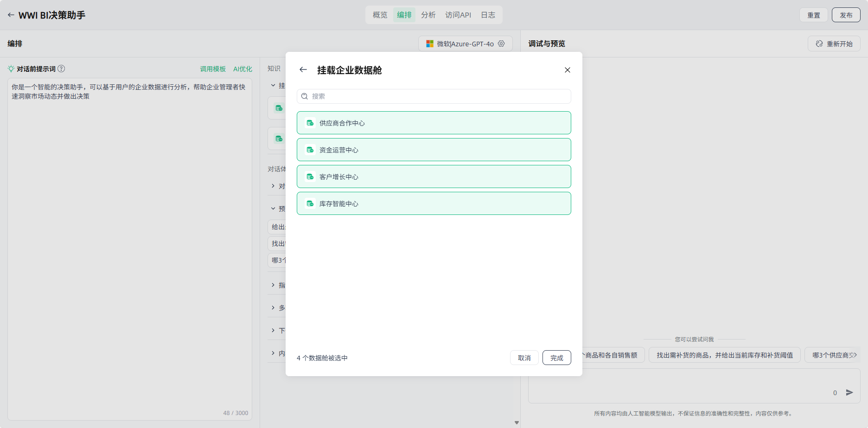This screenshot has width=868, height=428.
Task: Close the 挂载企业数据舱 dialog
Action: [567, 70]
